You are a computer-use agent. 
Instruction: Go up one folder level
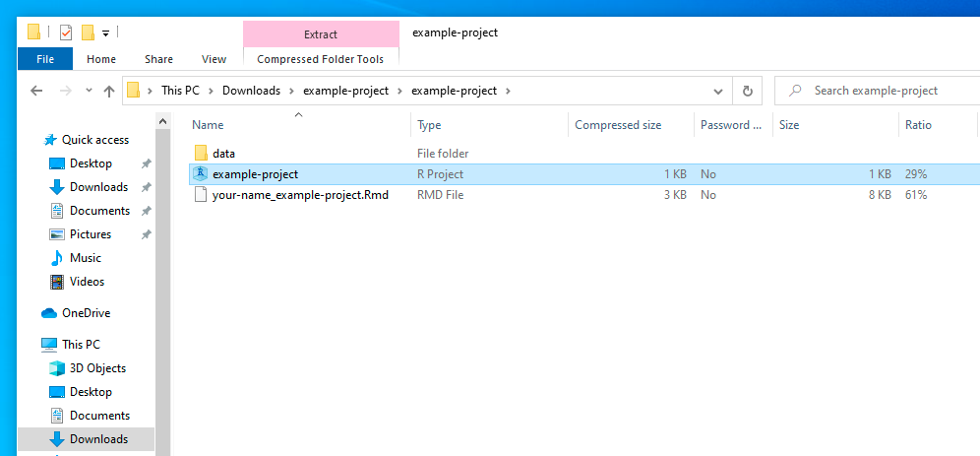click(x=109, y=91)
